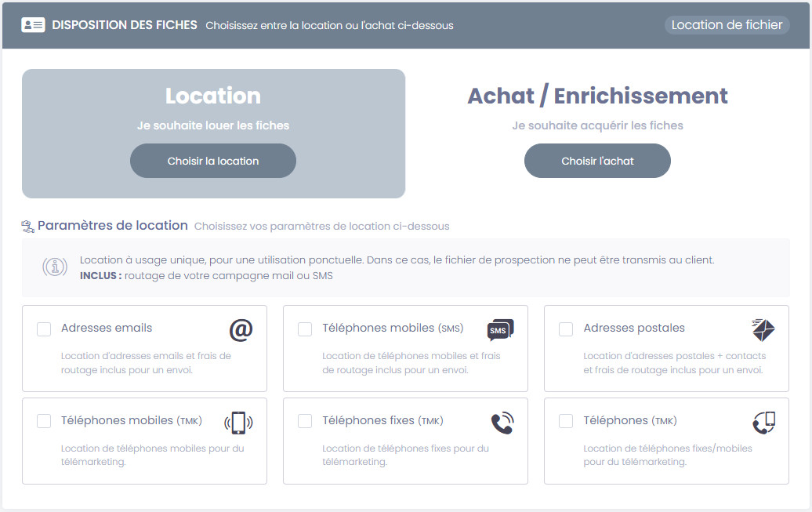Select the Téléphones mobiles (TMK) checkbox

point(44,422)
